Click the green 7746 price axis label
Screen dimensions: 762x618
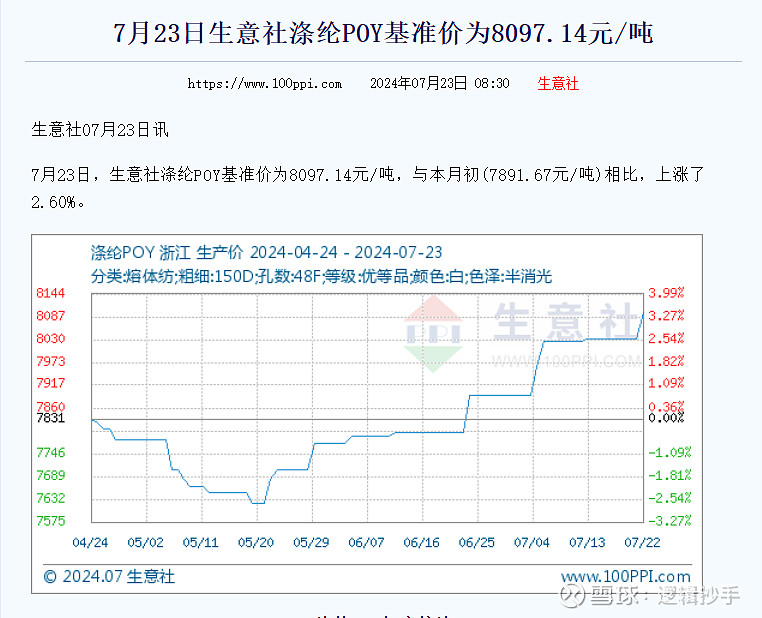pyautogui.click(x=51, y=453)
